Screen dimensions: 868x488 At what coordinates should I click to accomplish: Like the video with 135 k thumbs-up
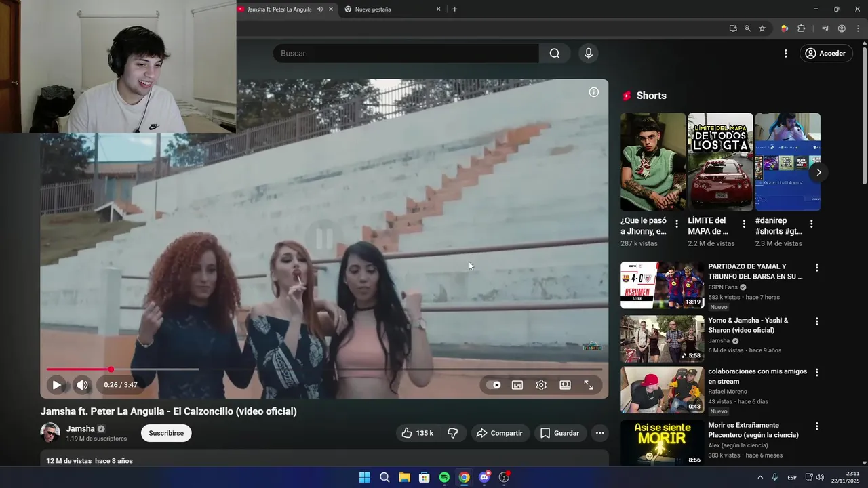(418, 433)
